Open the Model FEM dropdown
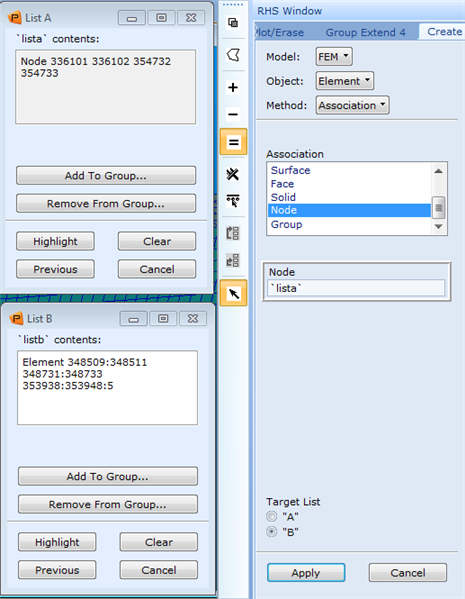Viewport: 465px width, 599px height. tap(334, 57)
